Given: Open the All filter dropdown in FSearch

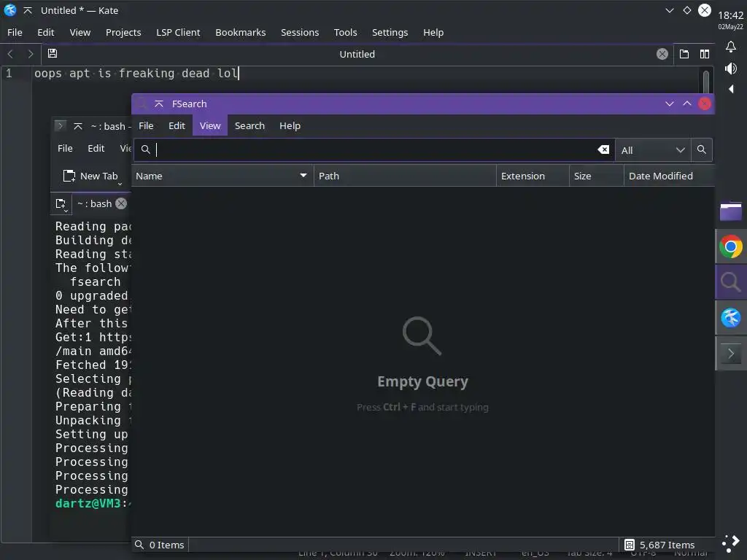Looking at the screenshot, I should 653,150.
